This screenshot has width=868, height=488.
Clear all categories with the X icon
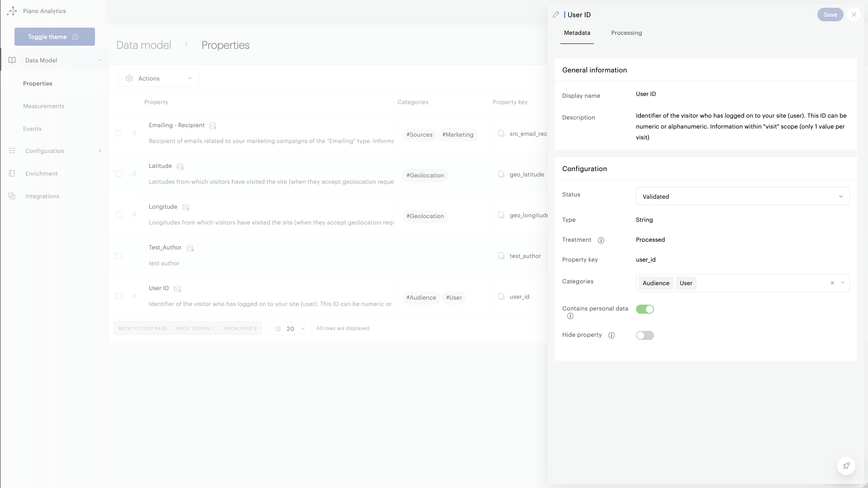832,283
